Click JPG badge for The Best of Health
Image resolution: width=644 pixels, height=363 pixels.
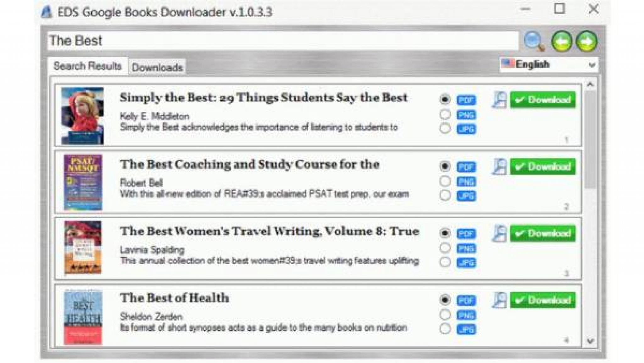tap(466, 329)
